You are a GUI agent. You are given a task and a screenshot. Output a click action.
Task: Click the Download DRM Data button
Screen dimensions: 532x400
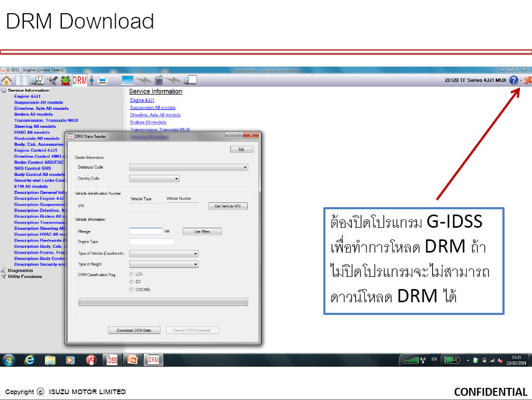[x=134, y=330]
